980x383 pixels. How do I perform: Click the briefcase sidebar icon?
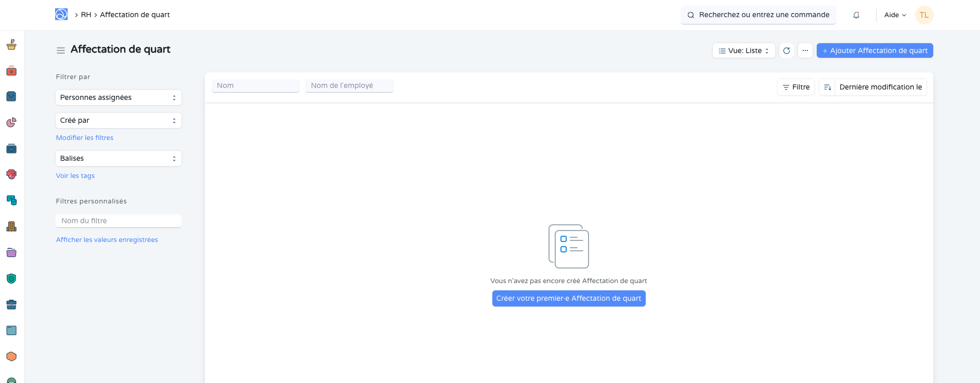click(x=11, y=304)
